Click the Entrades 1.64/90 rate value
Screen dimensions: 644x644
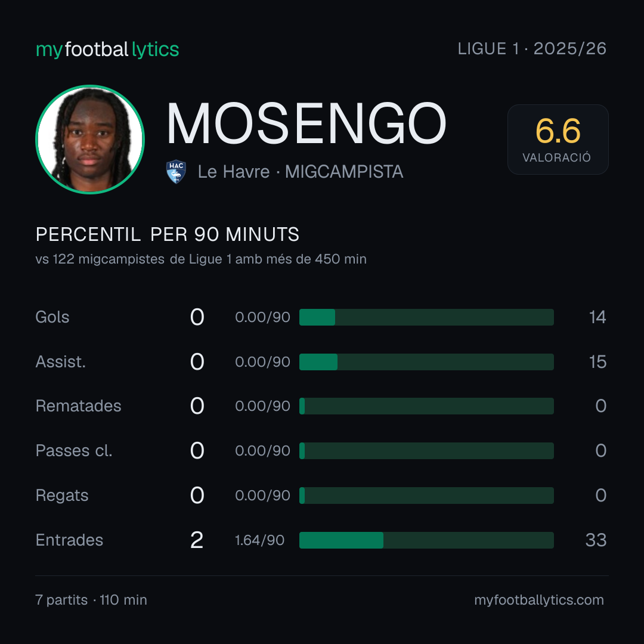259,540
